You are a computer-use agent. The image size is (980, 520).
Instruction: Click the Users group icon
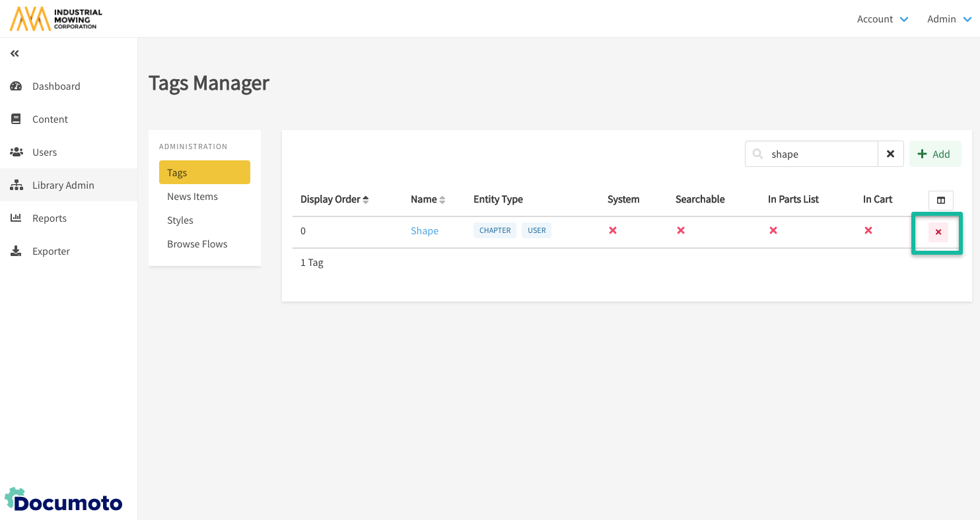coord(17,152)
